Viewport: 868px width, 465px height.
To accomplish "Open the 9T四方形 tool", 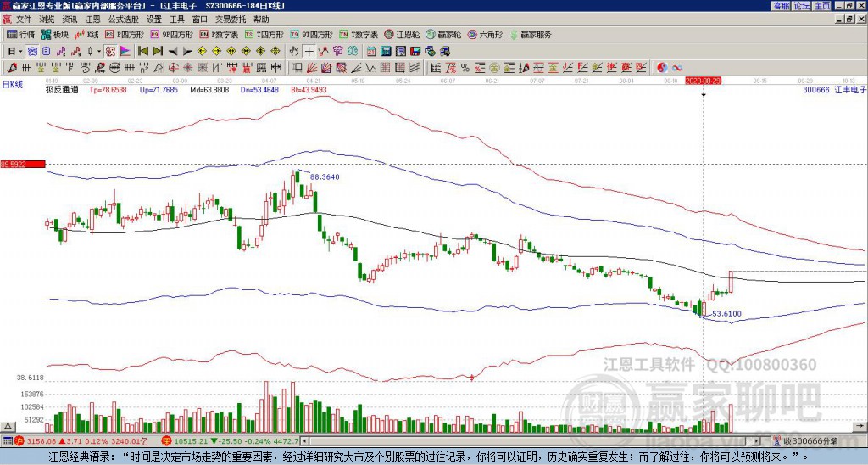I will tap(312, 34).
